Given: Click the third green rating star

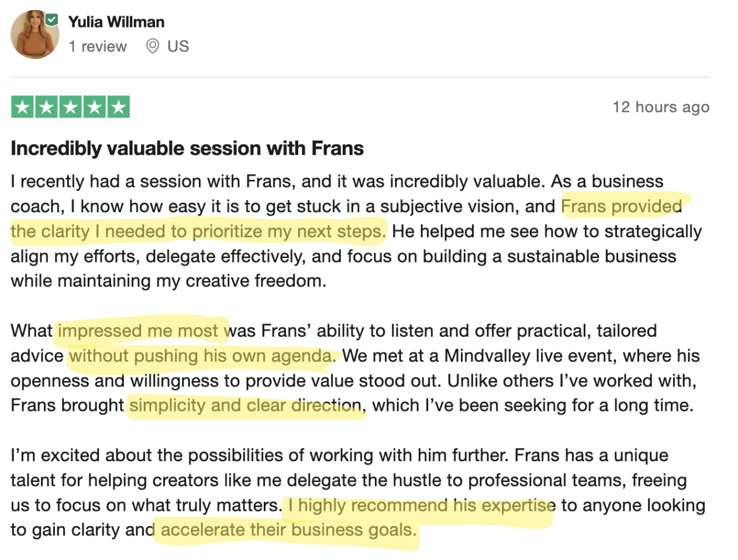Looking at the screenshot, I should click(x=70, y=107).
